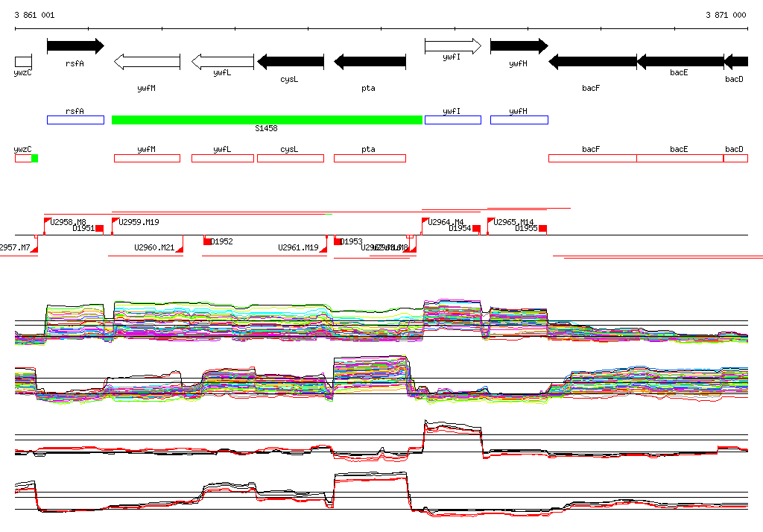Image resolution: width=763 pixels, height=532 pixels.
Task: Select the white ywfI gene arrow
Action: click(x=453, y=46)
